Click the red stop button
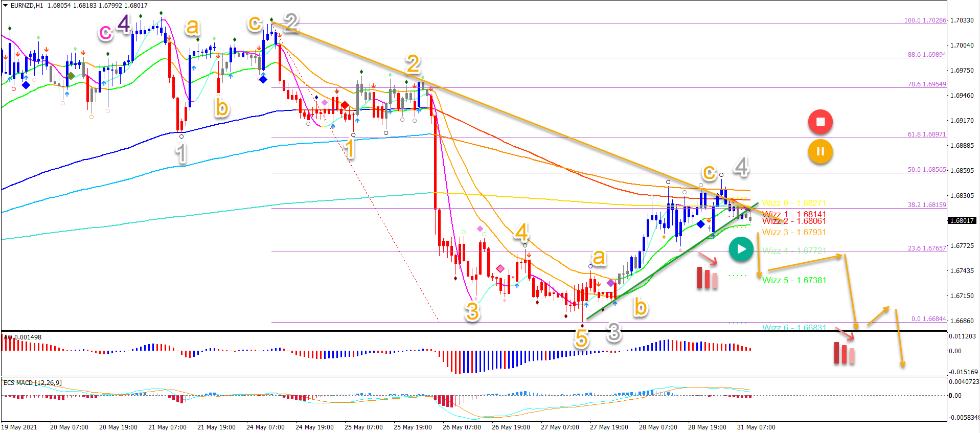The image size is (980, 433). click(820, 122)
